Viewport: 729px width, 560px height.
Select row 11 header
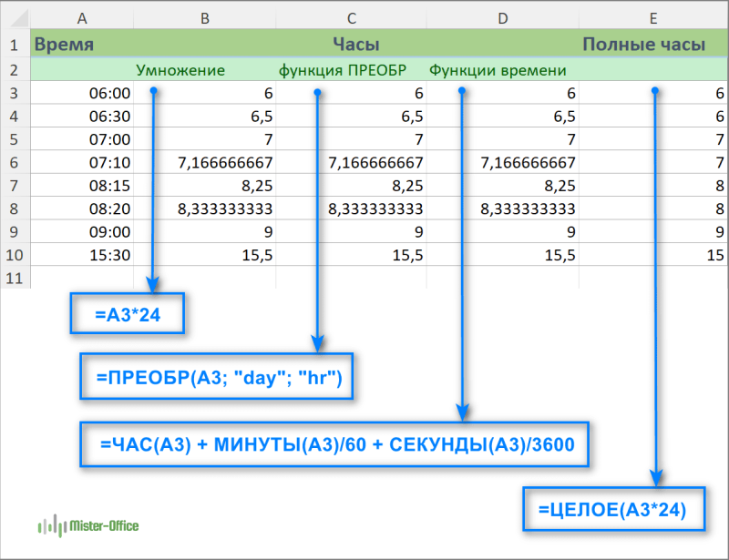(x=15, y=278)
